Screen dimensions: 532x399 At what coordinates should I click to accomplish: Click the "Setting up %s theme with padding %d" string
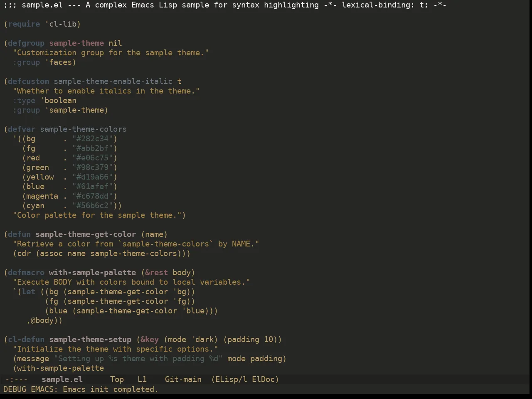[138, 359]
